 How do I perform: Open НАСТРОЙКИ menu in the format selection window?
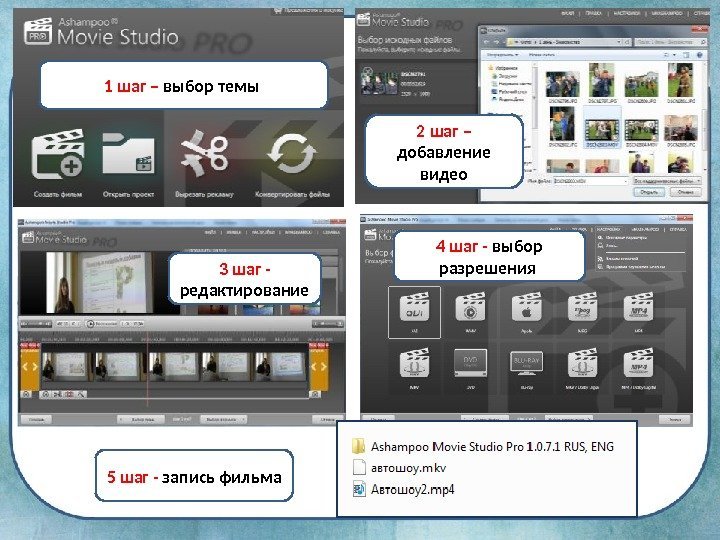coord(608,229)
